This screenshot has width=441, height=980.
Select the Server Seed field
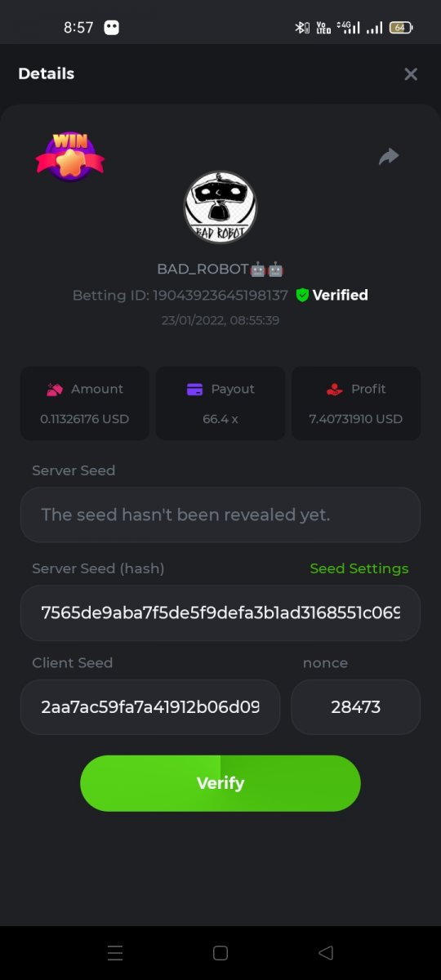220,514
